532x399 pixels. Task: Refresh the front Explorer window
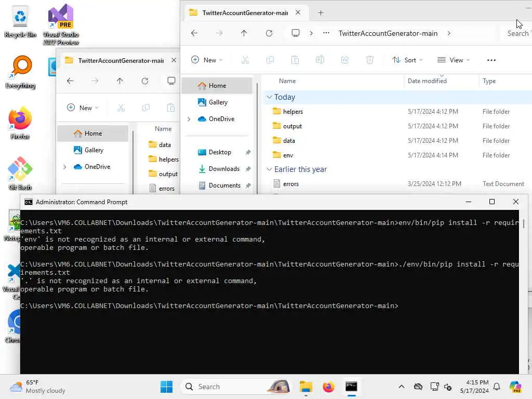point(269,33)
